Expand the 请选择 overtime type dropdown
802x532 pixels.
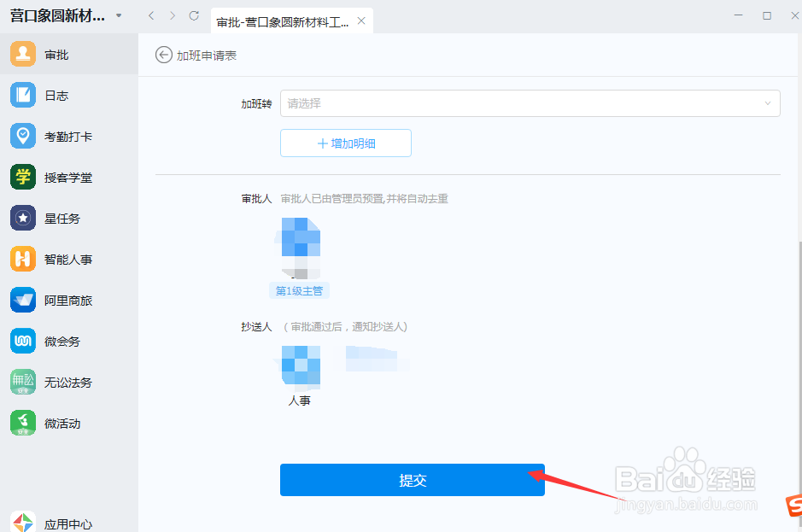coord(530,103)
